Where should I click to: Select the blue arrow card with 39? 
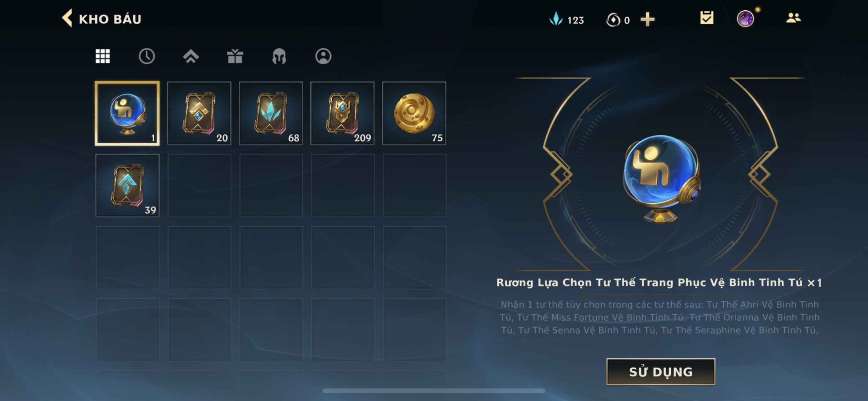[x=127, y=185]
